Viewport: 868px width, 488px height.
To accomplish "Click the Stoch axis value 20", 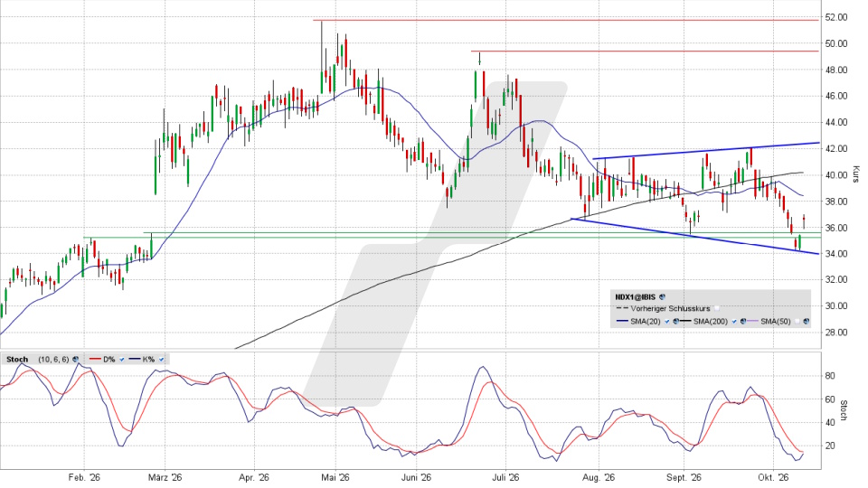I will (x=830, y=446).
